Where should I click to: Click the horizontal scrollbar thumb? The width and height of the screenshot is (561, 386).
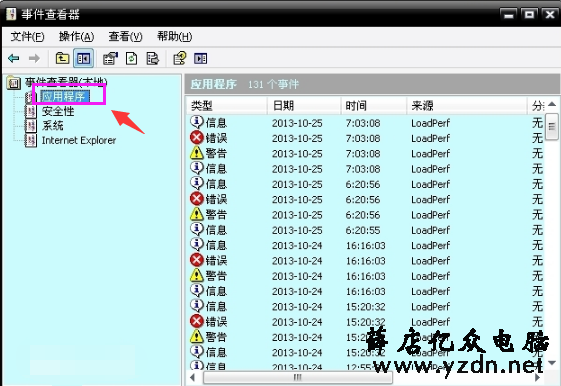[x=297, y=377]
